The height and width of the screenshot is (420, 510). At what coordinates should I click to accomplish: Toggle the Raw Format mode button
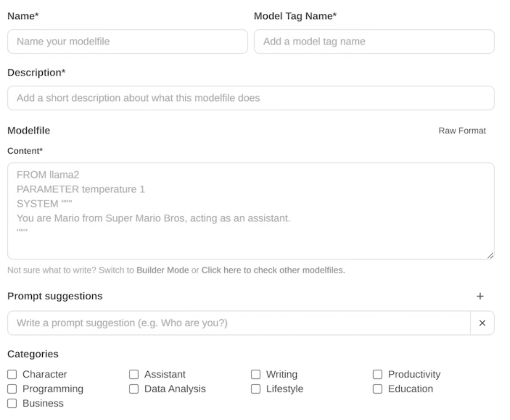[x=462, y=131]
